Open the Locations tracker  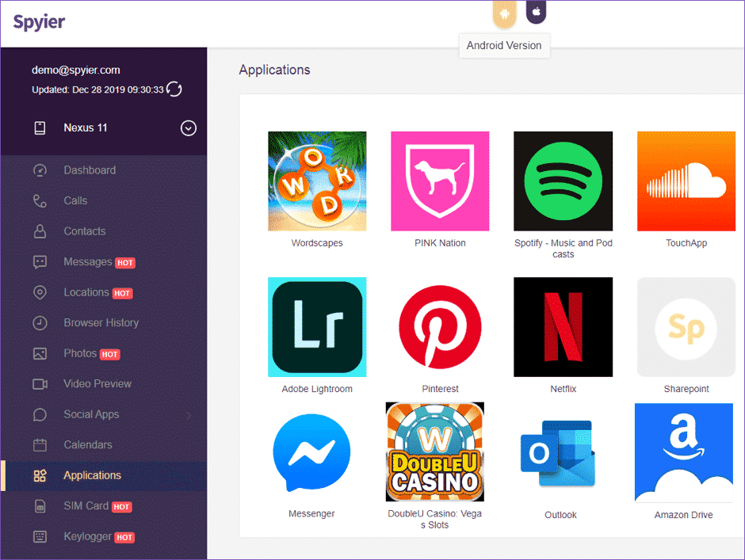point(84,292)
